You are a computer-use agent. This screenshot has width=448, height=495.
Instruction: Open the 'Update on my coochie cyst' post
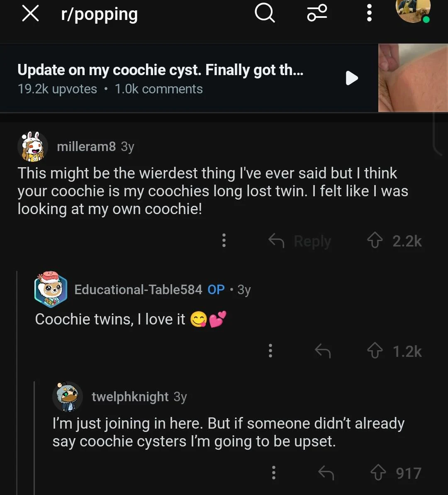click(x=160, y=71)
